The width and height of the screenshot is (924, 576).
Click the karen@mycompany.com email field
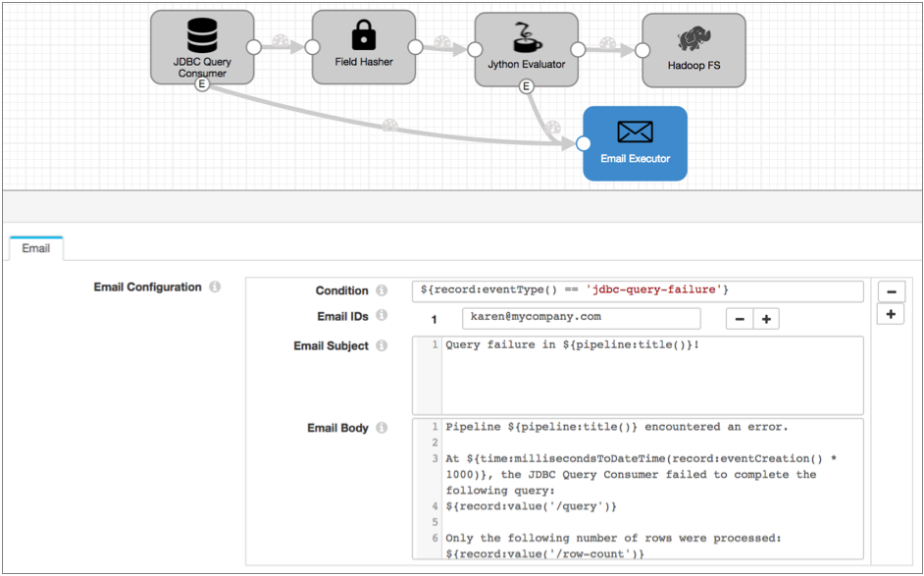click(x=581, y=318)
